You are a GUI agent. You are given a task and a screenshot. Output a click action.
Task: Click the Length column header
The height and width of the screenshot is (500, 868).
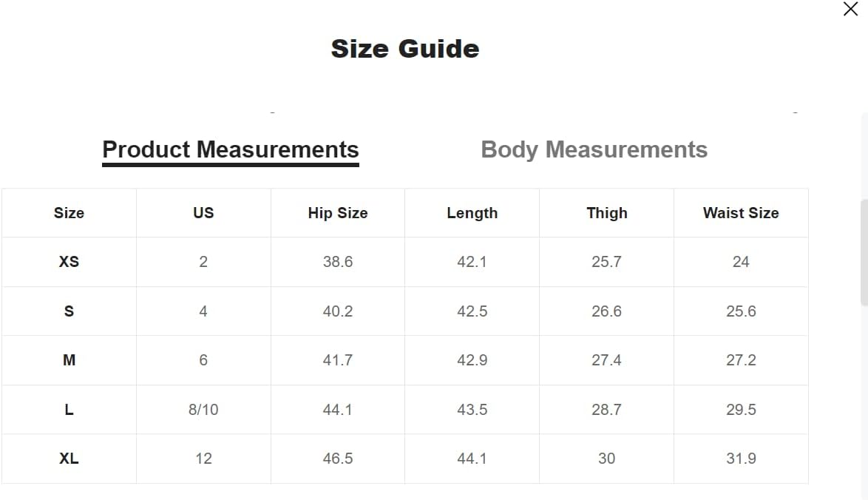pos(472,213)
